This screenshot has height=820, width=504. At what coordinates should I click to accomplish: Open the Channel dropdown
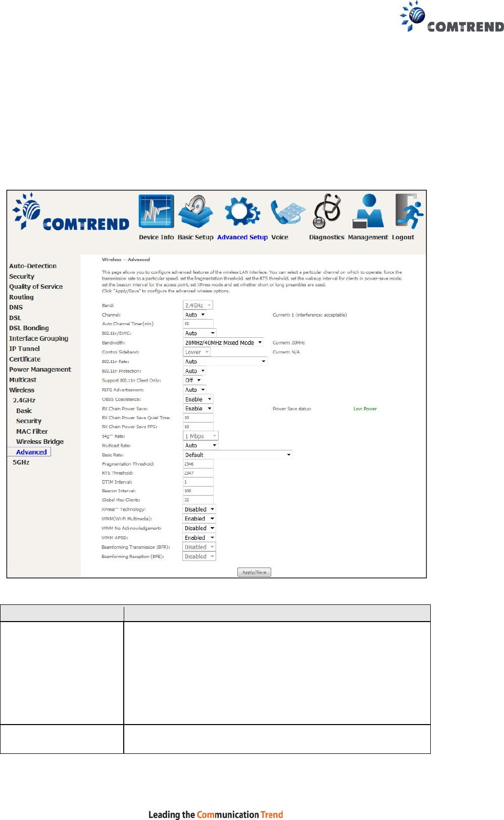point(194,315)
